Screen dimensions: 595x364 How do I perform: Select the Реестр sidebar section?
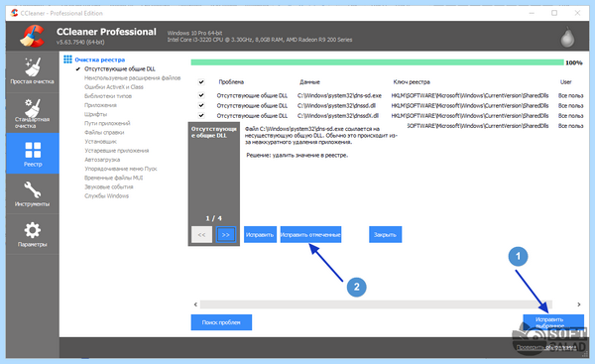pyautogui.click(x=33, y=154)
